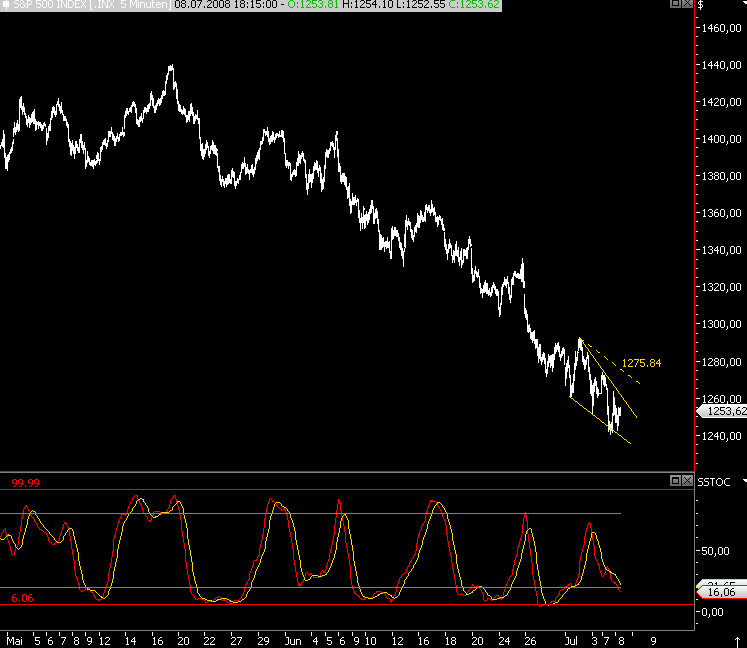Click the 18 date label on time axis
The width and height of the screenshot is (747, 648).
450,641
